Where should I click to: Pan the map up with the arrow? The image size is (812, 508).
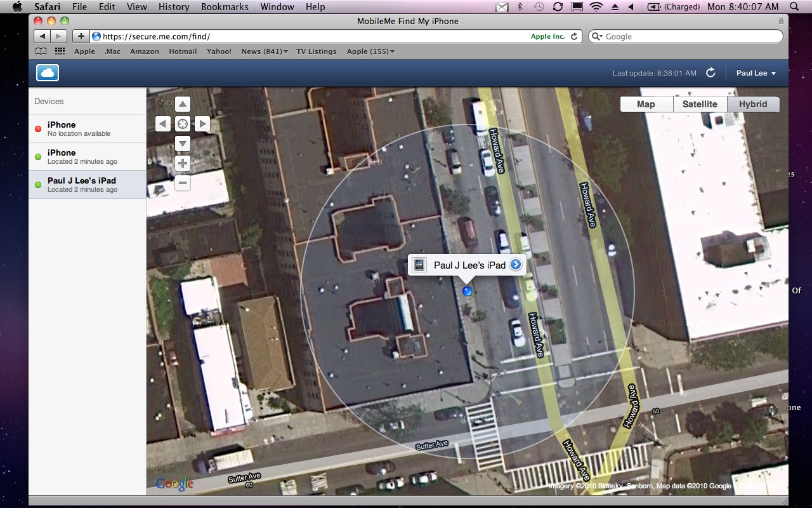tap(182, 104)
